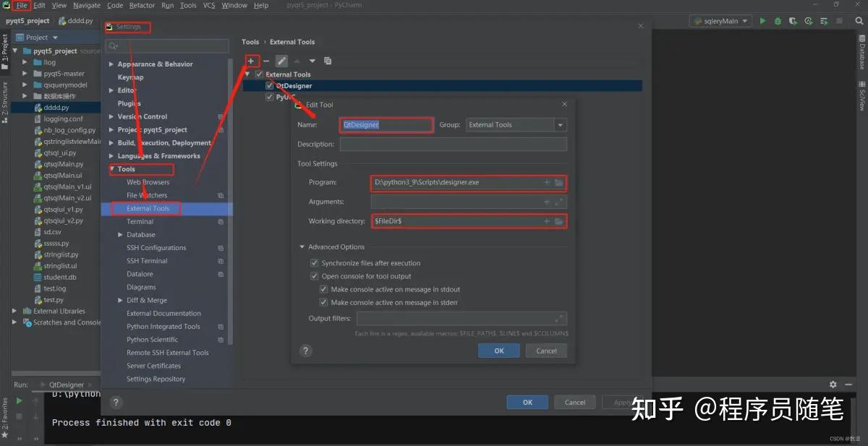Focus the Name field containing QtDesigner
This screenshot has width=868, height=446.
pos(386,125)
